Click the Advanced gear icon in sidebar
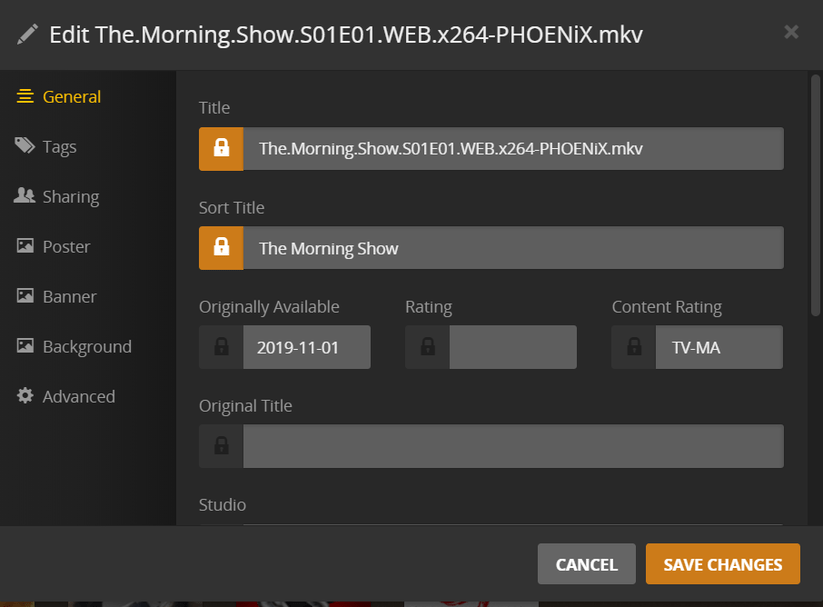The image size is (823, 607). tap(25, 395)
